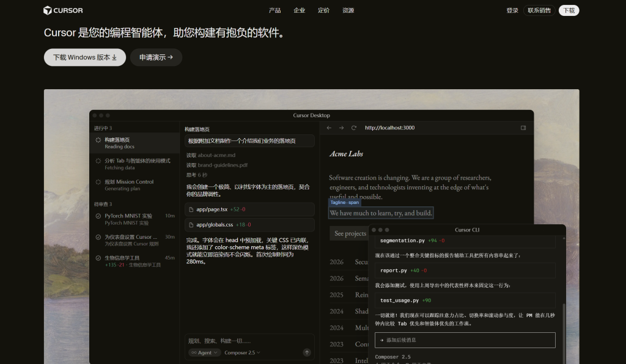
Task: Click the Cursor CLI window scrollbar
Action: 564,332
